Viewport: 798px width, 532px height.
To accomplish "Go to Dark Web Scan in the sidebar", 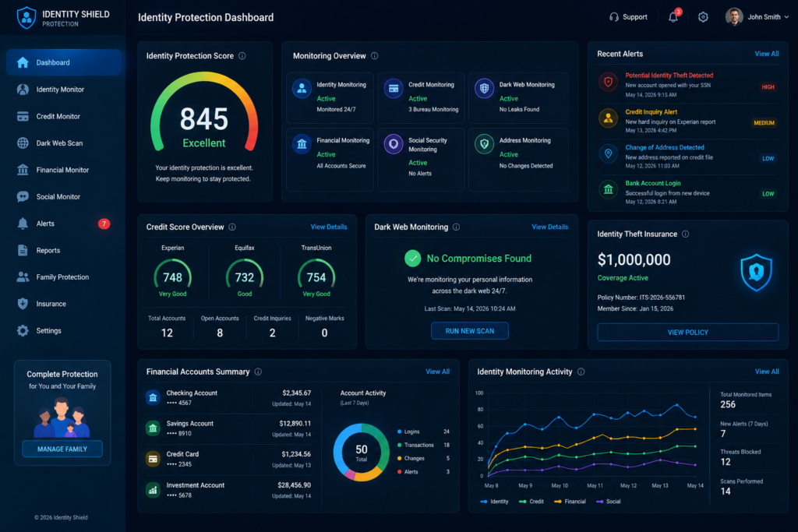I will 64,143.
